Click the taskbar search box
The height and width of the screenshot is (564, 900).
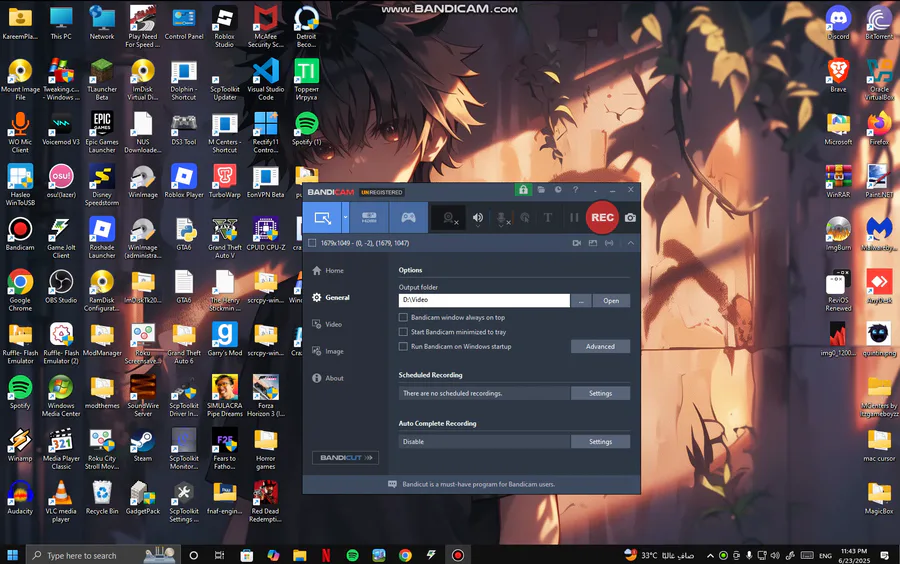(x=103, y=555)
